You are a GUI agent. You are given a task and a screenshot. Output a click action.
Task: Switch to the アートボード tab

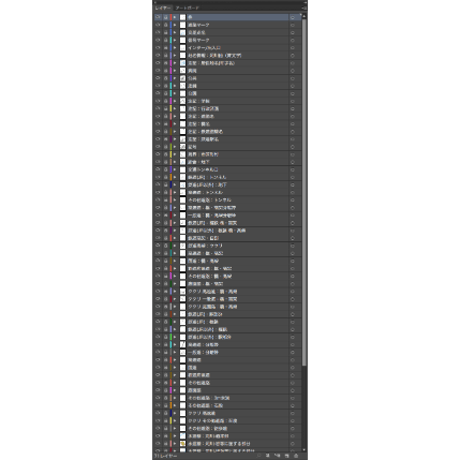[x=187, y=8]
